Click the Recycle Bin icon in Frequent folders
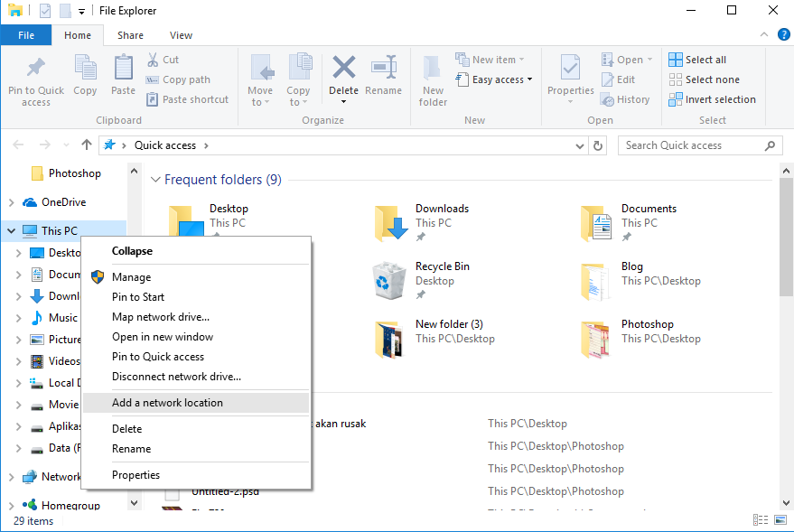794x532 pixels. tap(389, 280)
